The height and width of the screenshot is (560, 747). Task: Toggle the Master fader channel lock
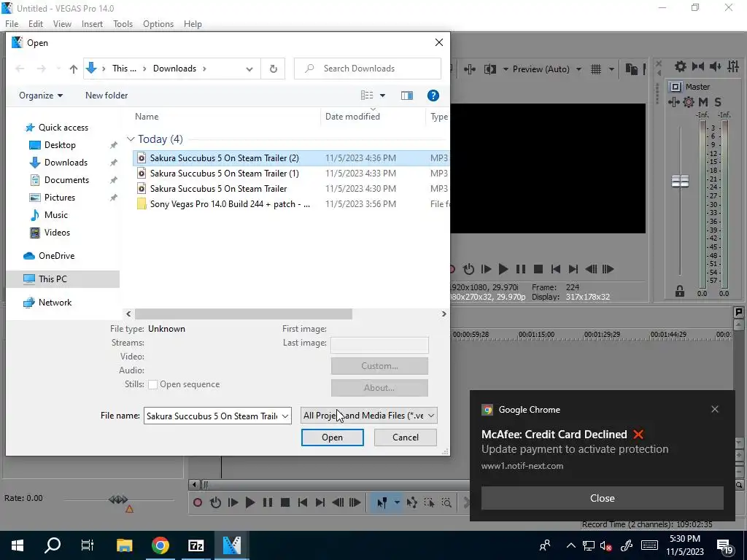click(x=680, y=290)
